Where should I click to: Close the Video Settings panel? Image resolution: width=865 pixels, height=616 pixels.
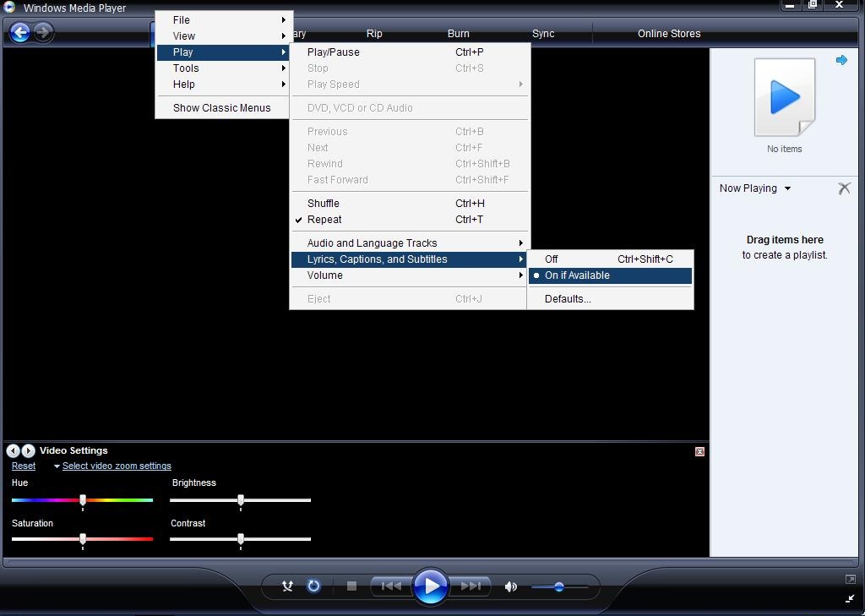[x=699, y=451]
